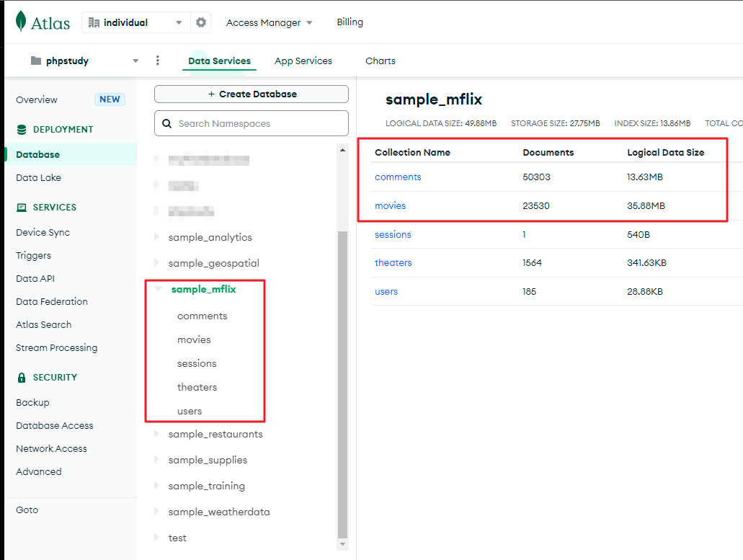Click the phpstudy project folder icon
The width and height of the screenshot is (743, 560).
36,61
